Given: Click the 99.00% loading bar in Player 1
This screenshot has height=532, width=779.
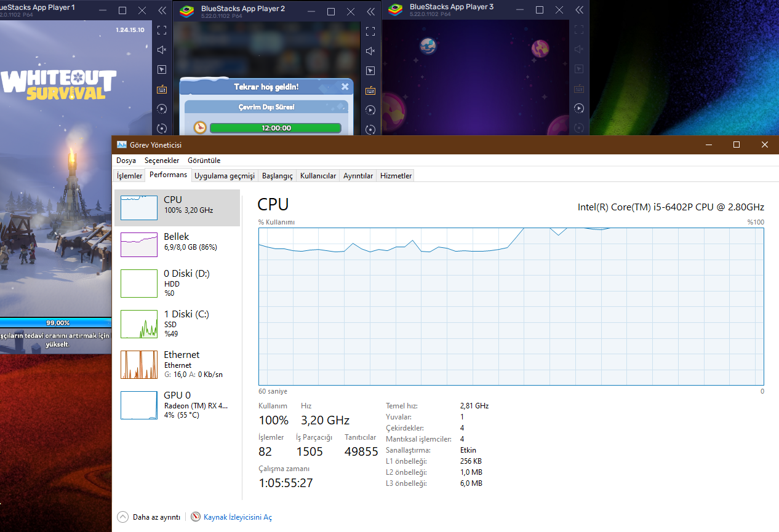Looking at the screenshot, I should pyautogui.click(x=55, y=322).
